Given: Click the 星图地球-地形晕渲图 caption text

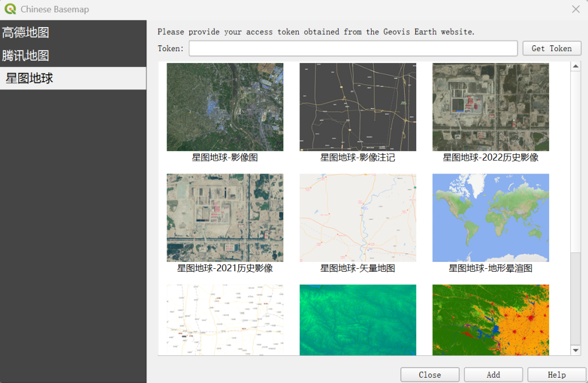Looking at the screenshot, I should pyautogui.click(x=490, y=268).
